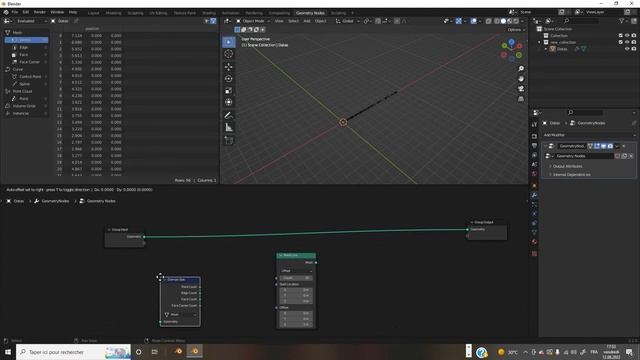Switch to solid viewport shading

point(503,21)
